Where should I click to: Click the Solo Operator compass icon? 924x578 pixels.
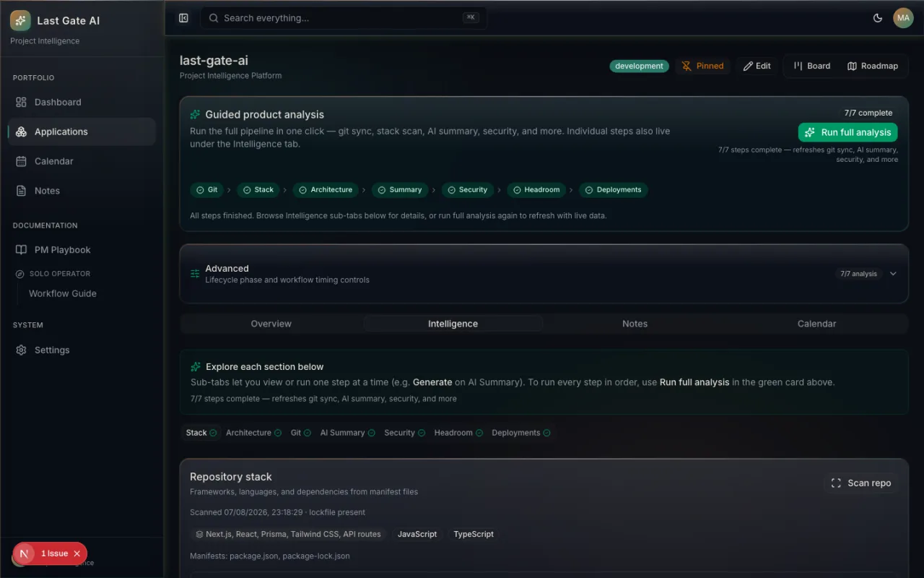[x=20, y=274]
